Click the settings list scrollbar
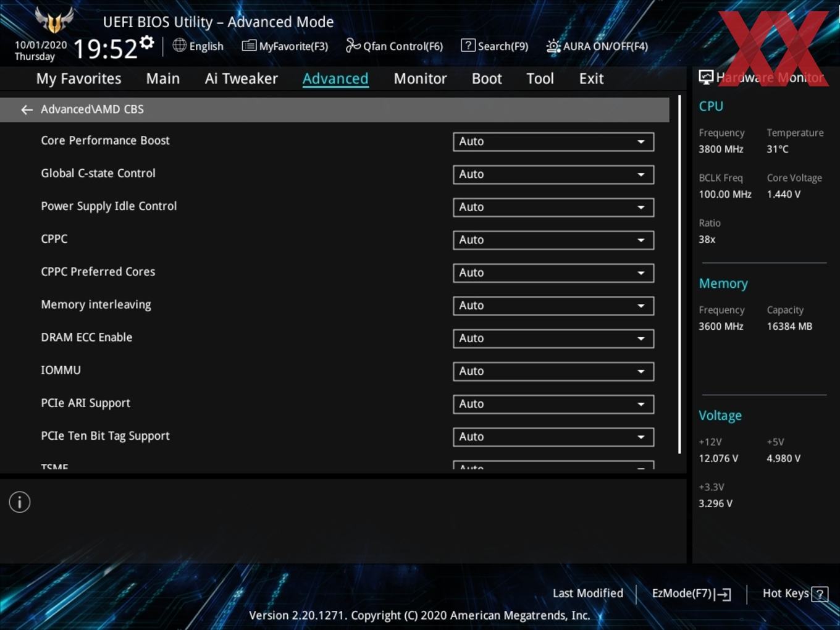 pyautogui.click(x=679, y=275)
